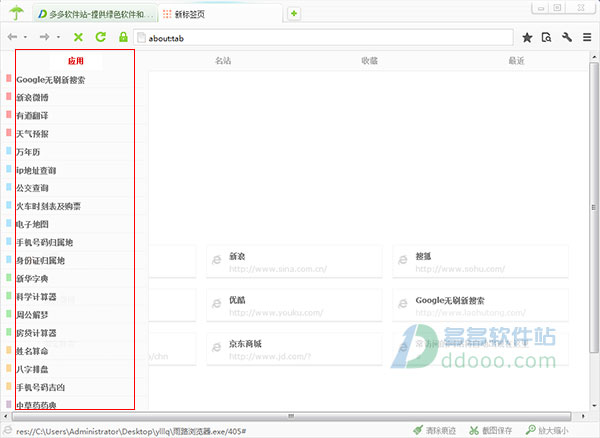Image resolution: width=600 pixels, height=438 pixels.
Task: Click IE icon on 京东商城 tile
Action: click(x=217, y=347)
